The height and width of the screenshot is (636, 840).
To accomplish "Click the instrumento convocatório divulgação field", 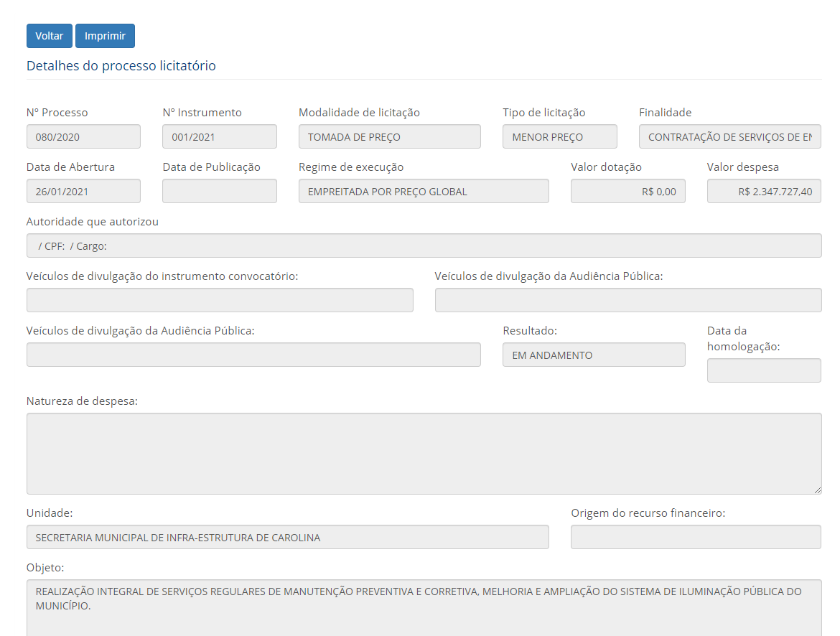I will 220,300.
